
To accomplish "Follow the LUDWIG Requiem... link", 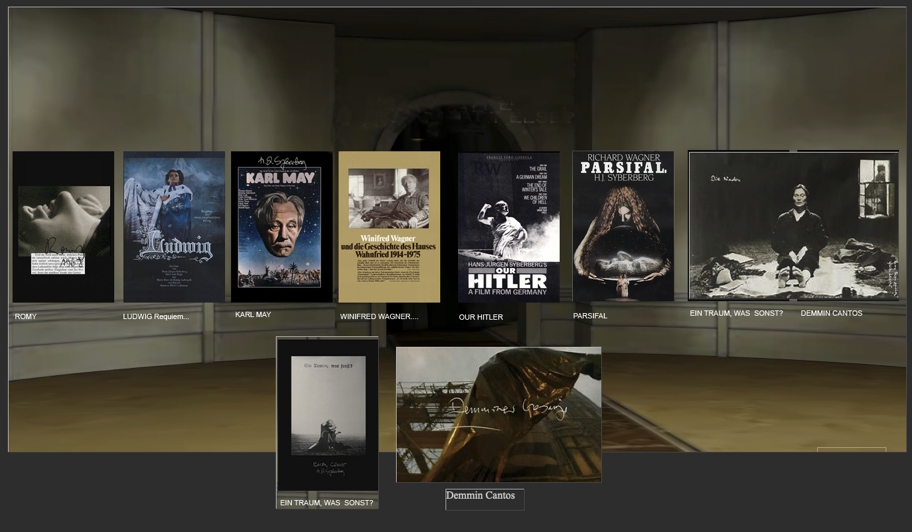I will pos(156,317).
